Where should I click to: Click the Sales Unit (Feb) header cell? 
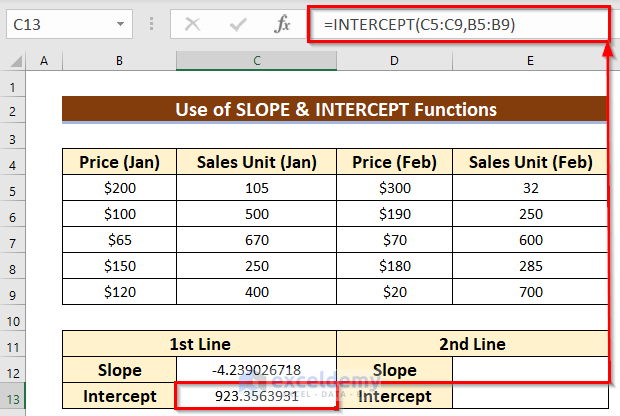(x=530, y=161)
